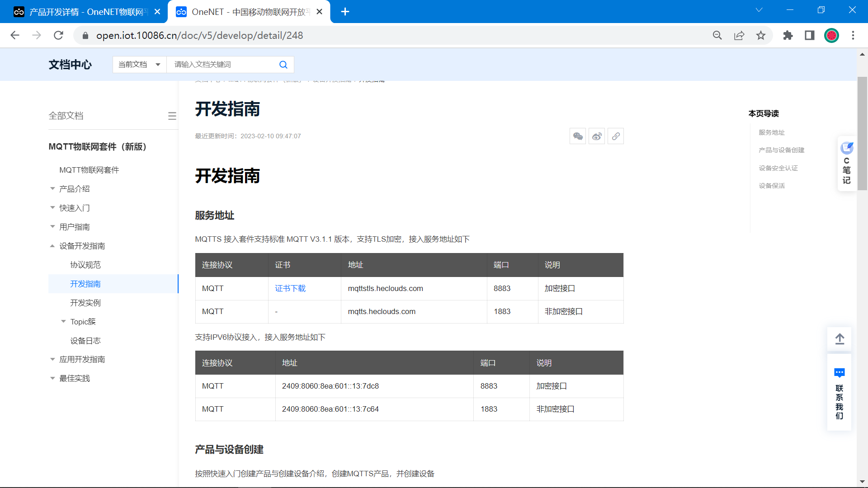Click the search magnifier icon in doc search

(x=283, y=65)
